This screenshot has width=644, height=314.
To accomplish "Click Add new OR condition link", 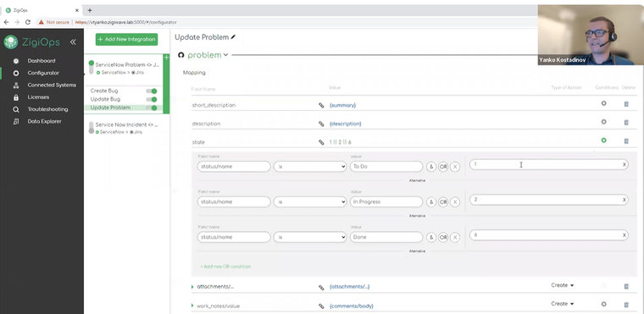I will pos(225,267).
